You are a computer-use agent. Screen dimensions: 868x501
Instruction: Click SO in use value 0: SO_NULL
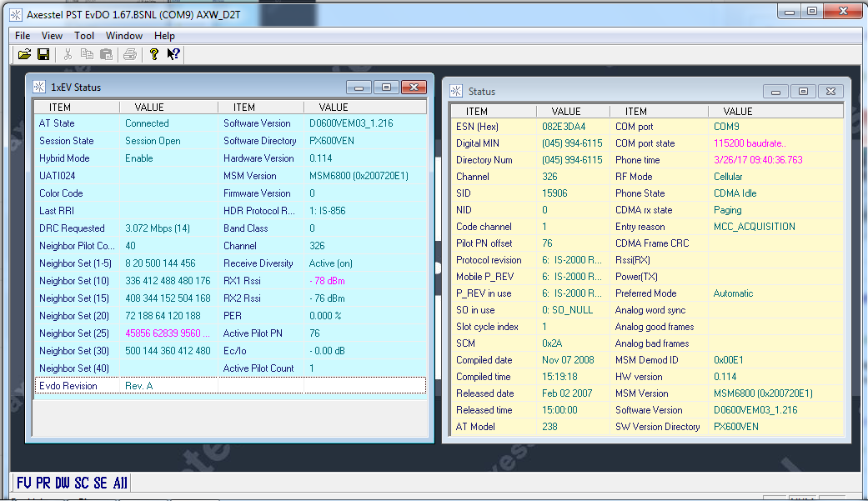[x=568, y=310]
